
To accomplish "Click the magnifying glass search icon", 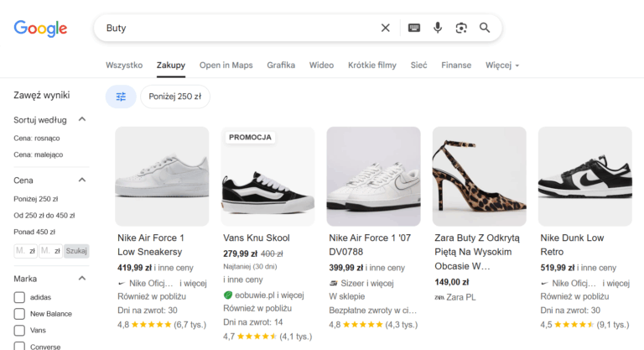I will pyautogui.click(x=485, y=28).
